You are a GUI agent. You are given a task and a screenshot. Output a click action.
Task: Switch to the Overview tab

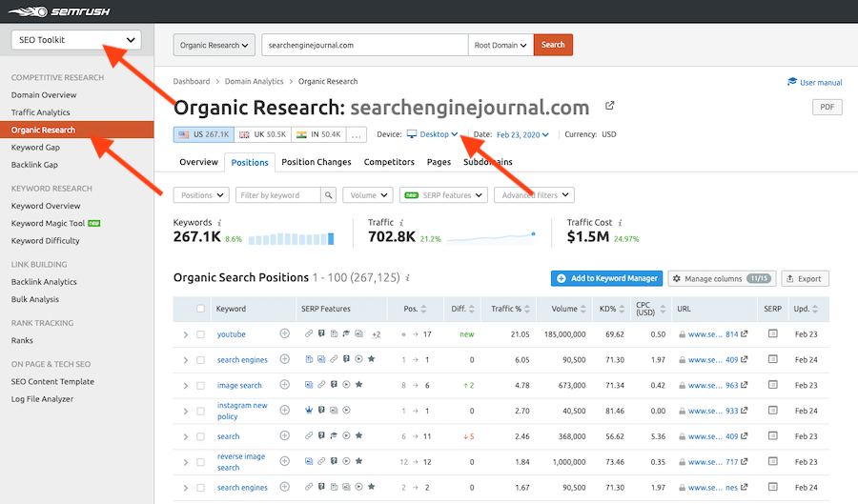pos(198,162)
